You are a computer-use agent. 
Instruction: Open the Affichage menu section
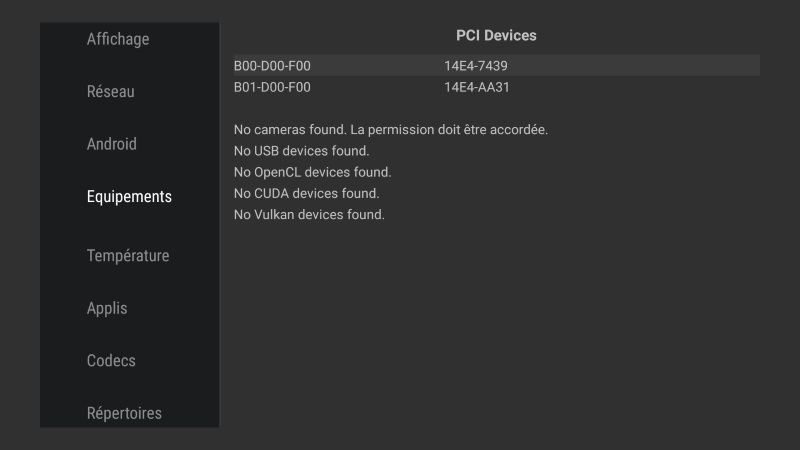118,39
